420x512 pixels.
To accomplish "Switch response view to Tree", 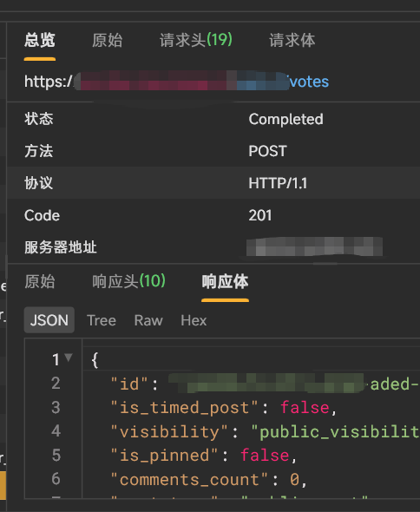I will tap(102, 320).
